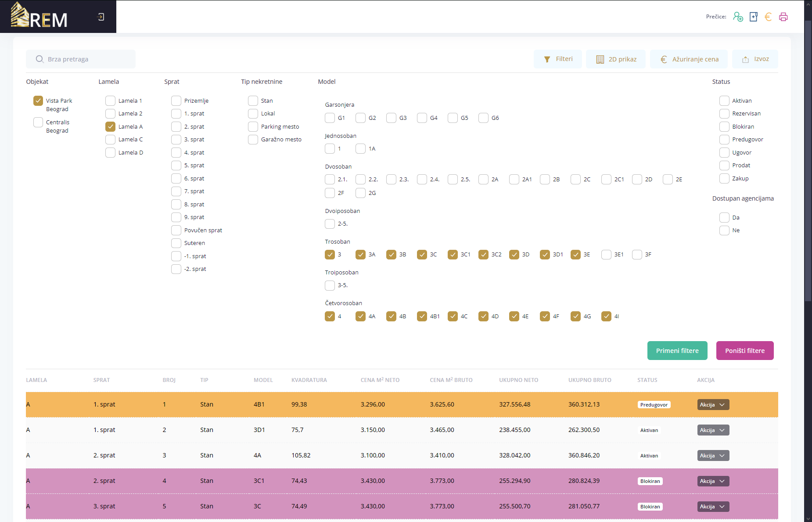This screenshot has width=812, height=522.
Task: Enable the Rezervisan status checkbox
Action: [724, 114]
